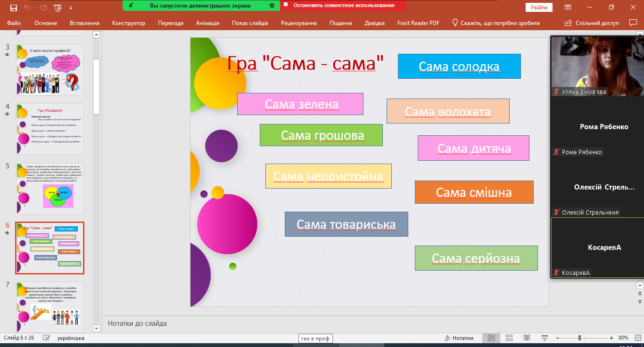Open the Подання tab
The width and height of the screenshot is (644, 347).
(341, 23)
